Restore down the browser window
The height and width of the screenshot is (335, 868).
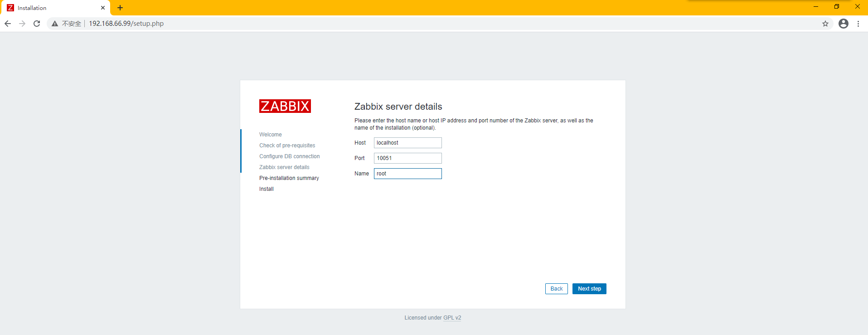click(837, 7)
